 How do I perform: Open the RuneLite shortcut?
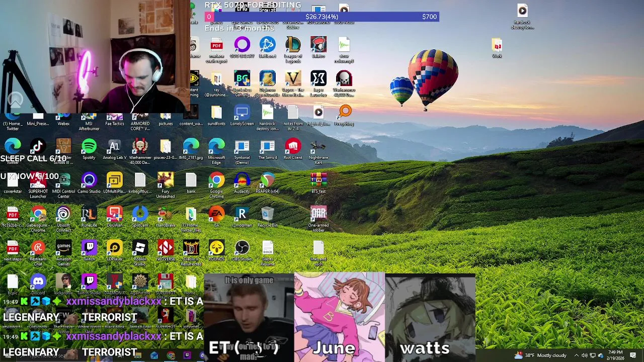89,217
